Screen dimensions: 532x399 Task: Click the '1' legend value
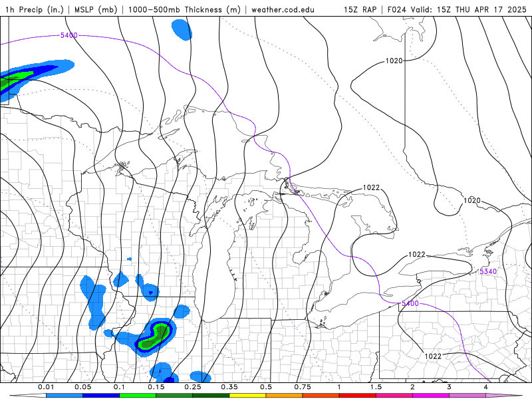pos(339,387)
